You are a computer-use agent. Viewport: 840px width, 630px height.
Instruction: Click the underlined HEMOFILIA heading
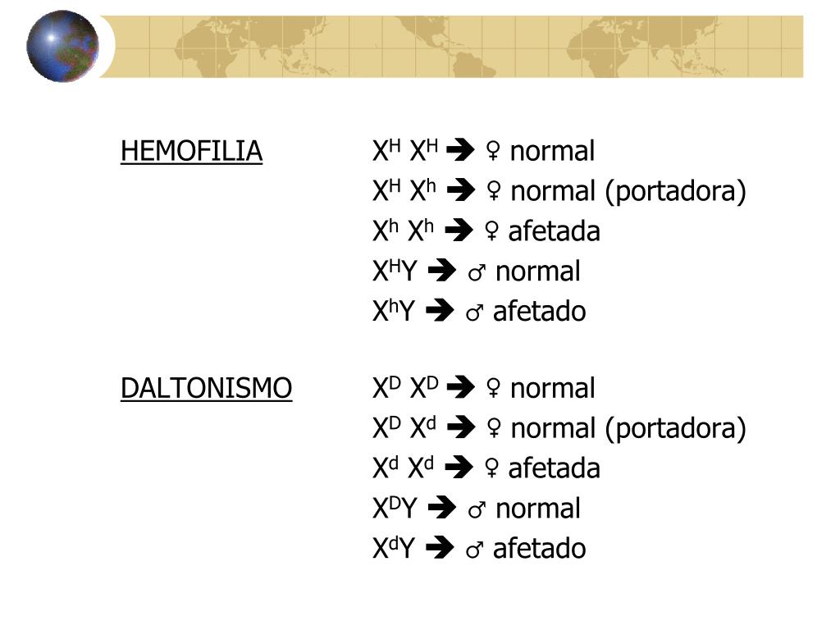click(x=191, y=152)
